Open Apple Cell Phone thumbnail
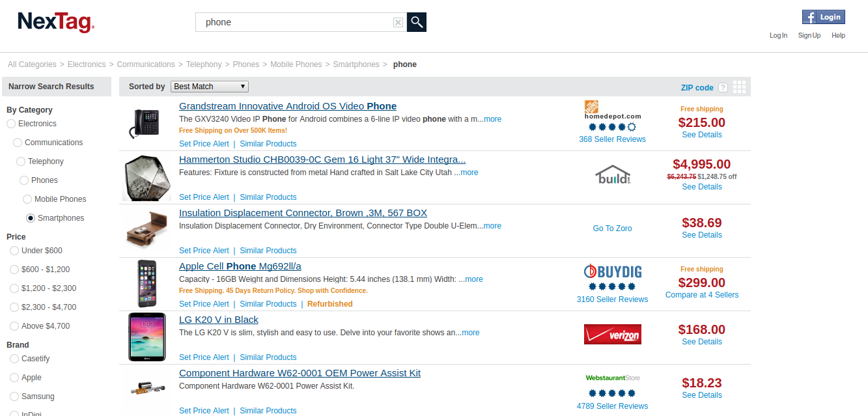 (x=147, y=284)
